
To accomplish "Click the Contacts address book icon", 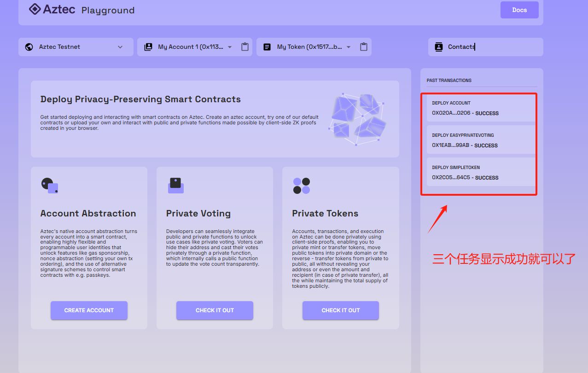I will point(439,47).
